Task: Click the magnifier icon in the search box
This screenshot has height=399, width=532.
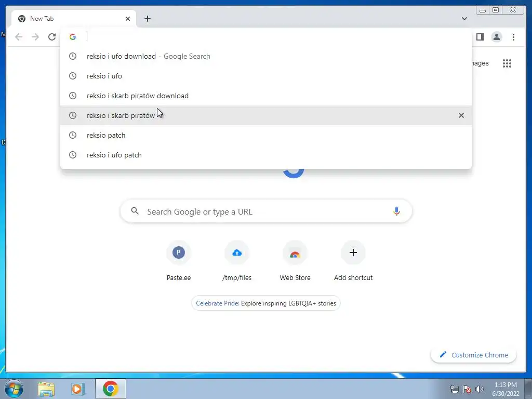Action: point(135,211)
